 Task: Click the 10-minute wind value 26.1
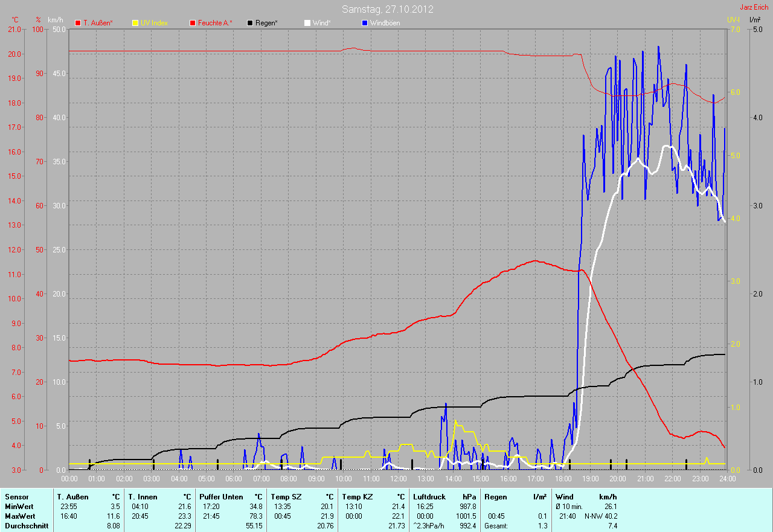[x=610, y=506]
